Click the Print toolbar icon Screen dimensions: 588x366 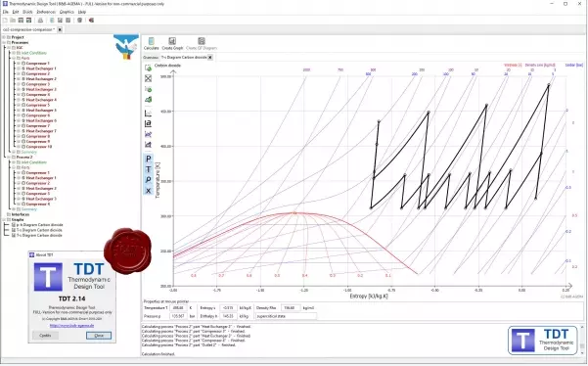(40, 21)
